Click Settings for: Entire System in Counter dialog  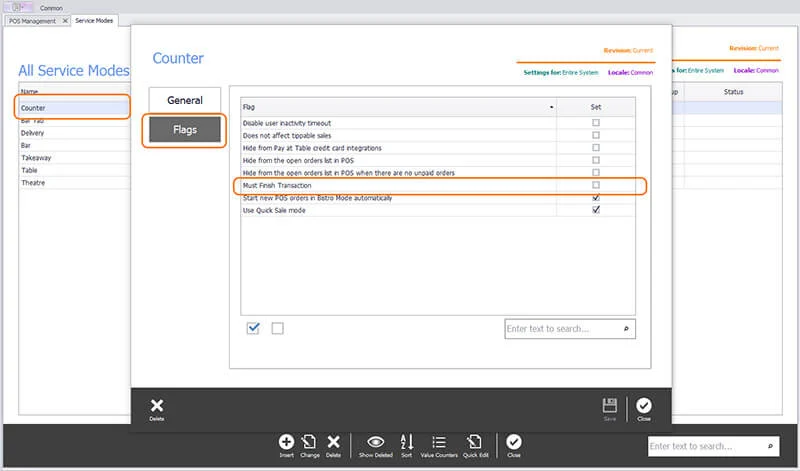tap(561, 72)
